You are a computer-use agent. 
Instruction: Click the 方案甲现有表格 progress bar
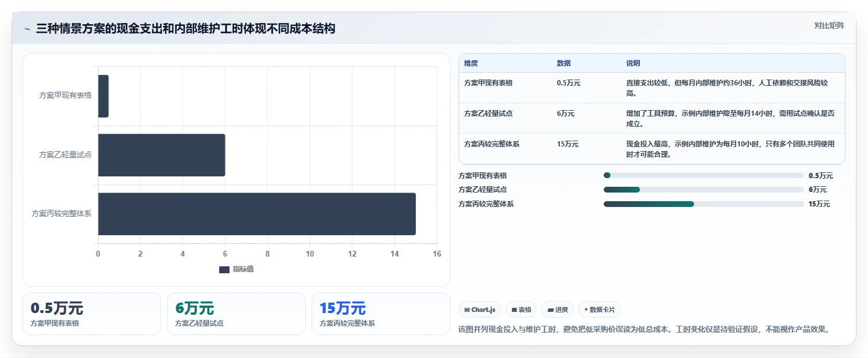click(x=703, y=175)
